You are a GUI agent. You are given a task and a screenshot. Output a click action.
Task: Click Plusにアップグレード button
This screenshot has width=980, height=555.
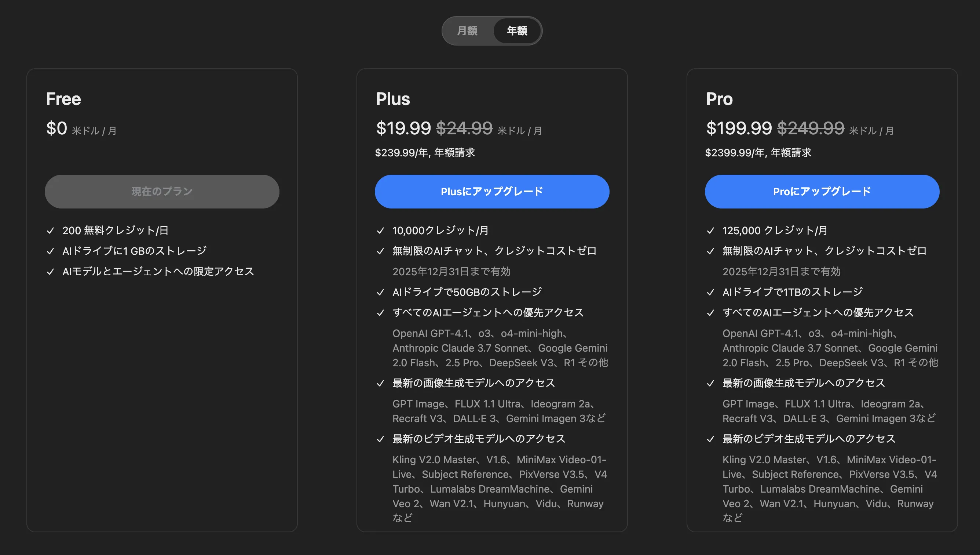pos(492,191)
